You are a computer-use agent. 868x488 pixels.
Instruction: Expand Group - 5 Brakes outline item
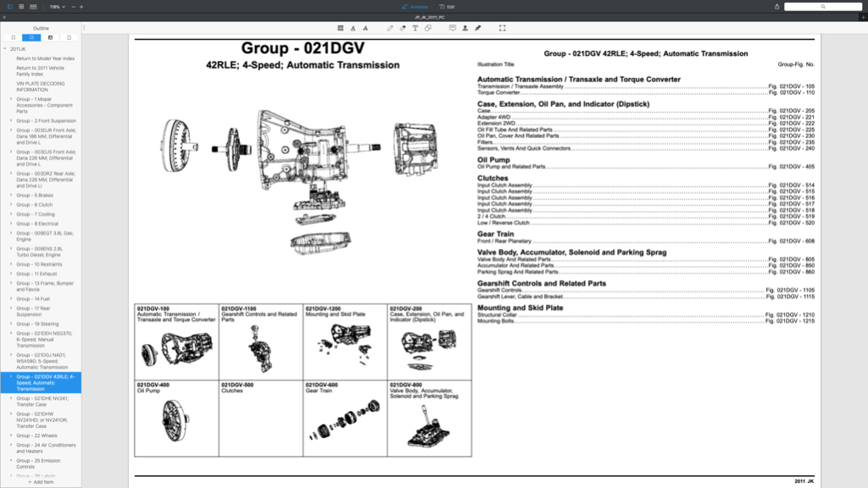coord(11,196)
